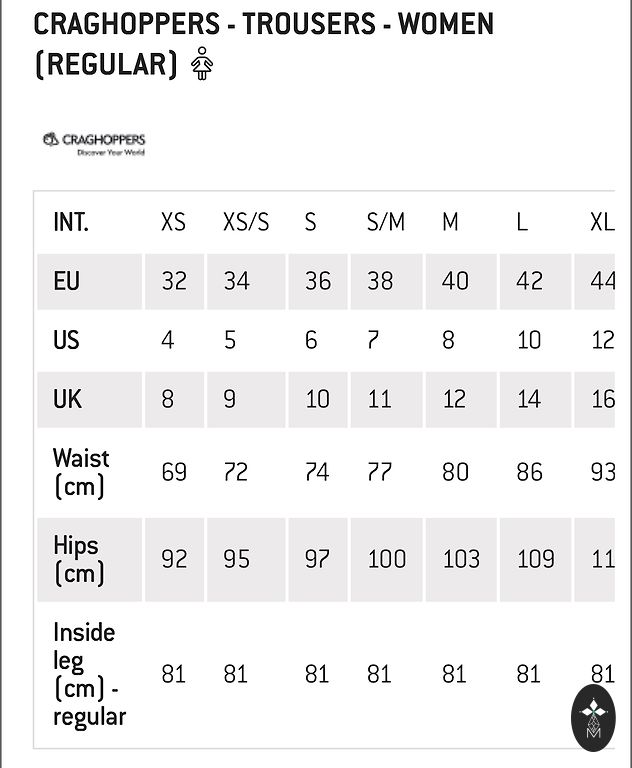Click the Waist (cm) row label

click(x=81, y=472)
